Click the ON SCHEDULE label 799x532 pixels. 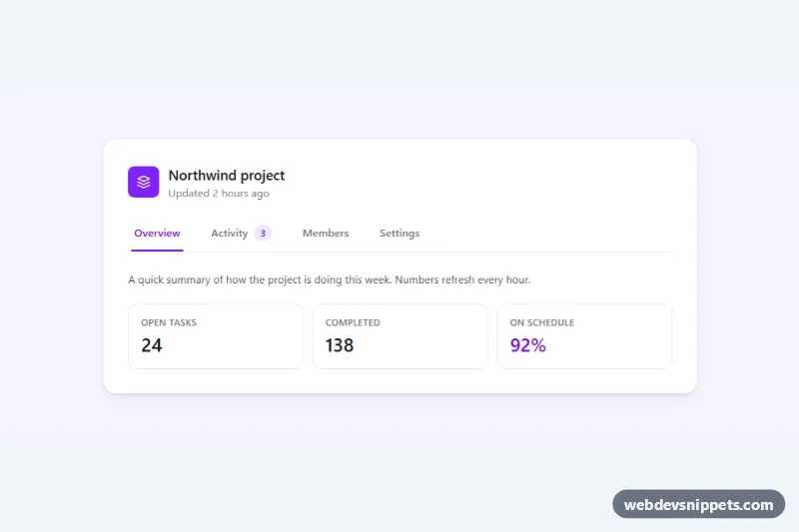pos(542,322)
